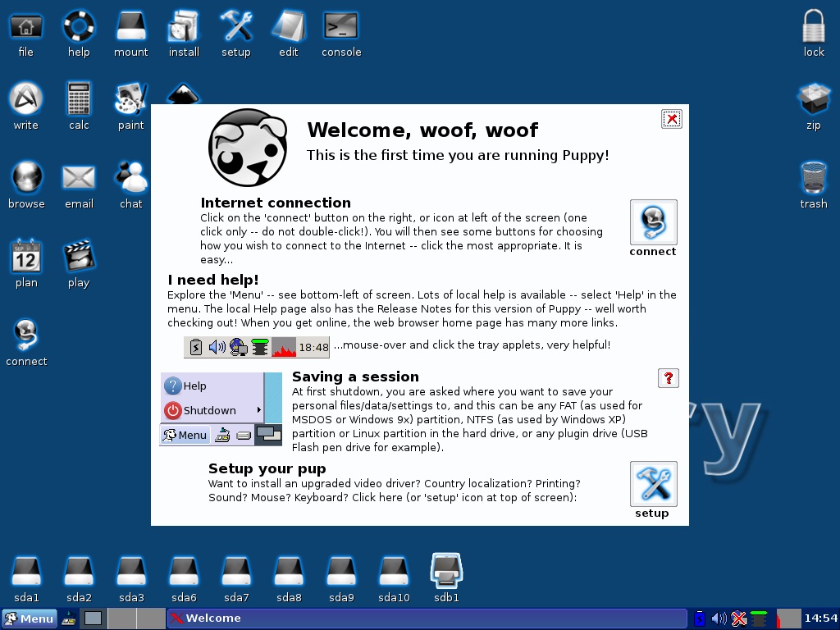This screenshot has height=630, width=840.
Task: Click the green memory chip tray applet
Action: (759, 619)
